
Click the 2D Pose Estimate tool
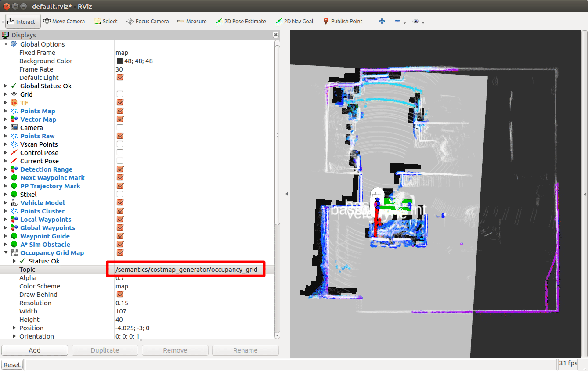[x=241, y=21]
